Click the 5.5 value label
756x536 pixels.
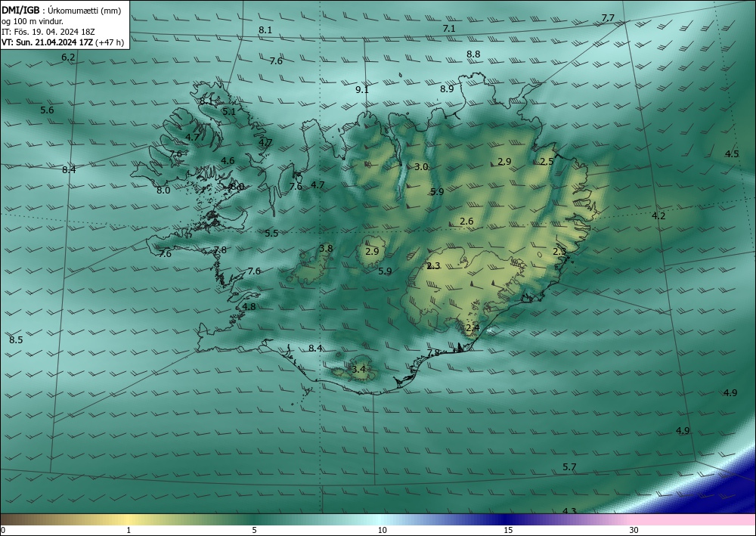pos(271,234)
